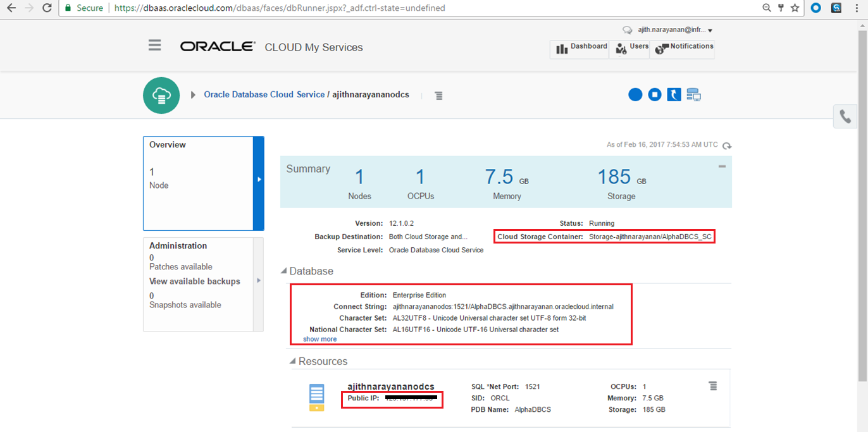
Task: Click the SID value ORCL
Action: [500, 398]
